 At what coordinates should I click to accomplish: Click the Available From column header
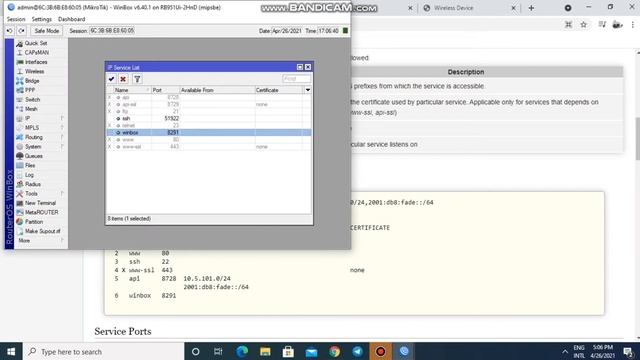point(217,90)
